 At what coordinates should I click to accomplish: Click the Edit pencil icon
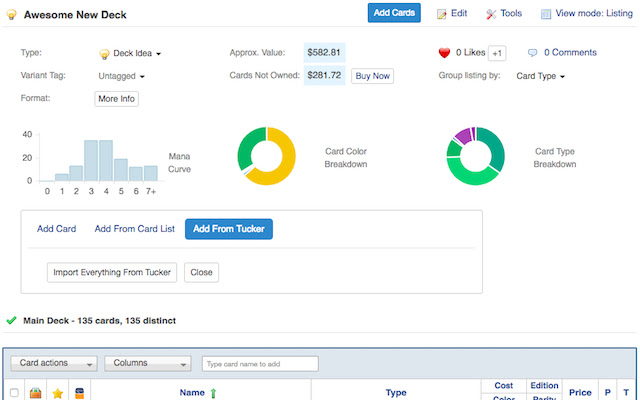442,14
